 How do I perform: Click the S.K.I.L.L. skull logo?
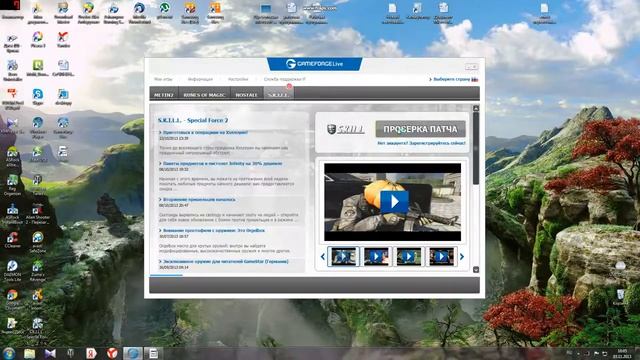click(345, 129)
